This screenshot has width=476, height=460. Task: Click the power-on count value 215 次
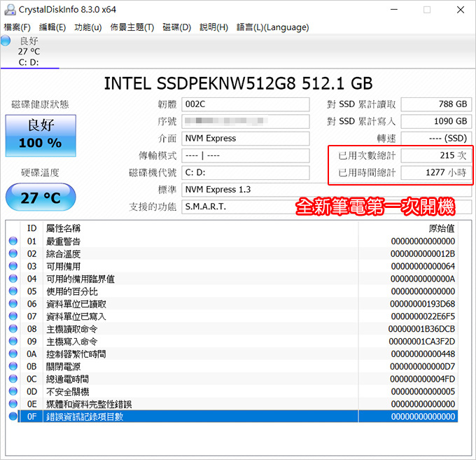436,155
